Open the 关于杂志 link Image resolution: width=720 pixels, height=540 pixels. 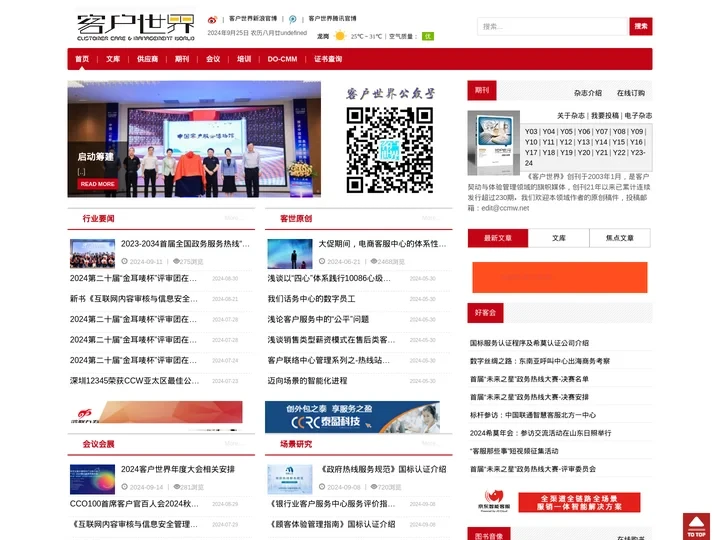click(571, 116)
